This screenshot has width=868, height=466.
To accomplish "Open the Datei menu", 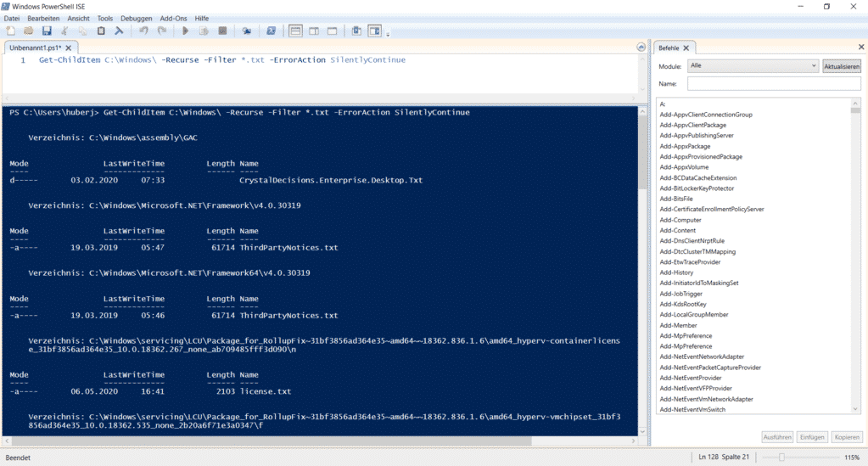I will point(12,19).
